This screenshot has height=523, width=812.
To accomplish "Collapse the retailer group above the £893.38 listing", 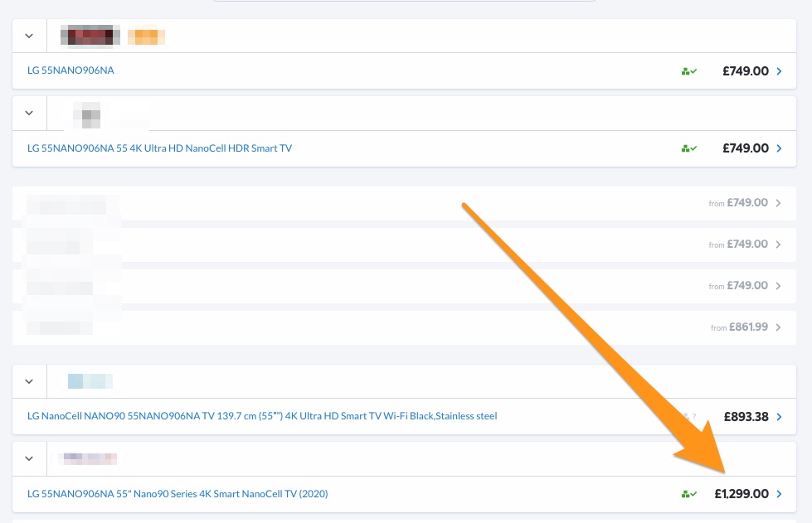I will pos(29,382).
